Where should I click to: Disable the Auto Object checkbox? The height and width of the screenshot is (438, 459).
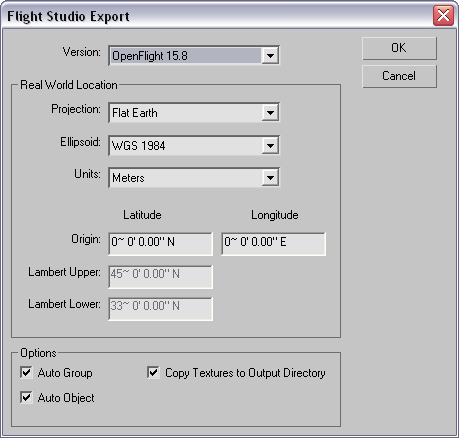[x=26, y=397]
